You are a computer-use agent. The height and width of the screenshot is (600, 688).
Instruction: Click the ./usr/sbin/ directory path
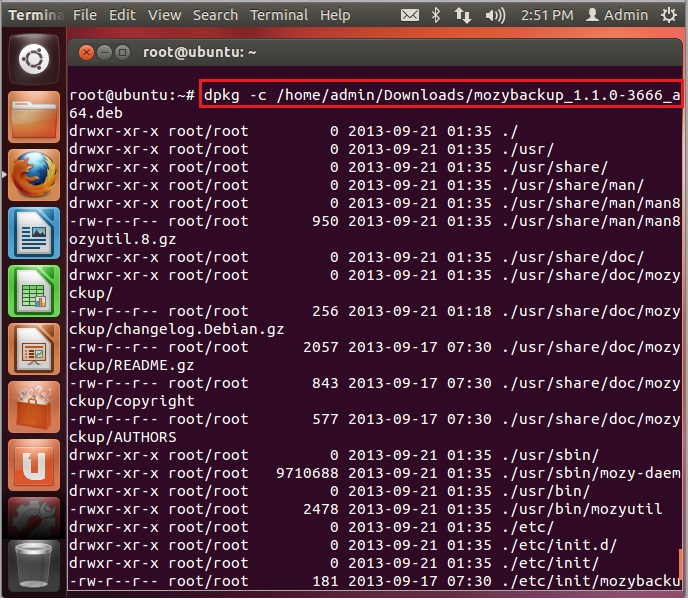click(x=551, y=455)
